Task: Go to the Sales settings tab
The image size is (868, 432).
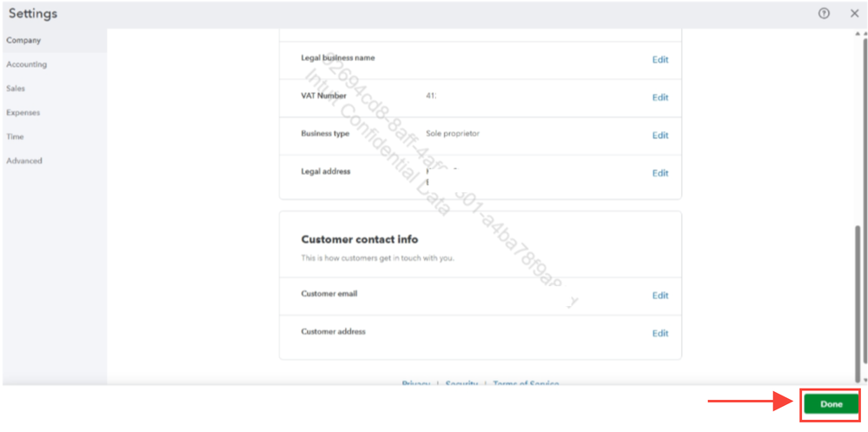Action: (x=55, y=89)
